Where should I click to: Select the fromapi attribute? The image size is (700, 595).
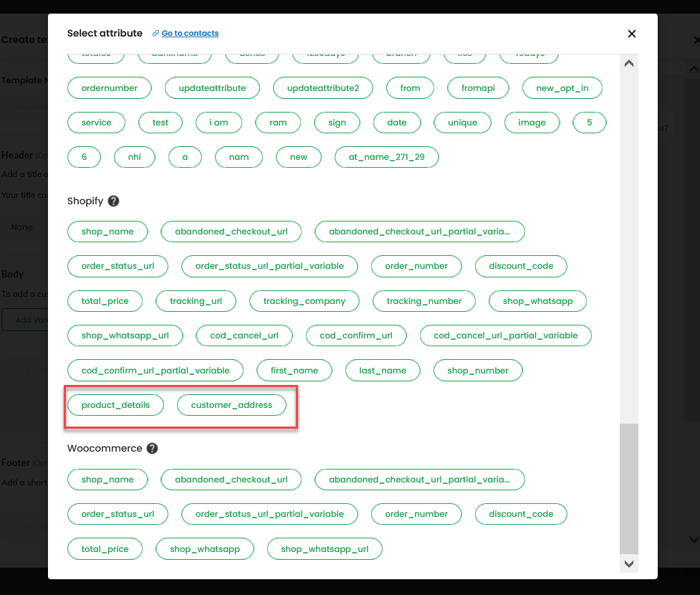478,88
